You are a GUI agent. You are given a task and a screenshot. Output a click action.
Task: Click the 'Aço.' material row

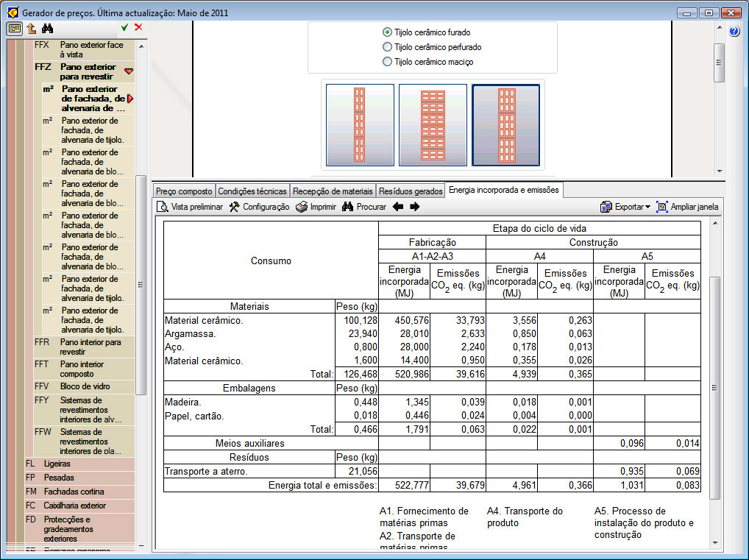[174, 347]
